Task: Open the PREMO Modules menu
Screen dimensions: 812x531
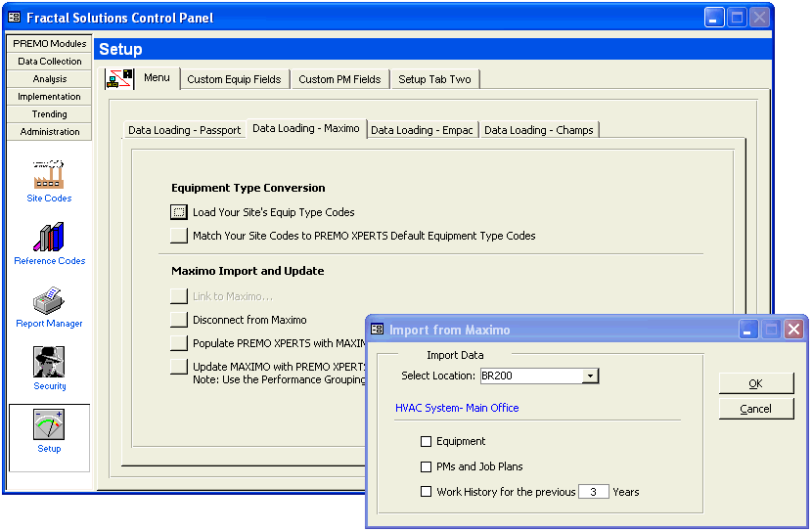Action: (x=49, y=43)
